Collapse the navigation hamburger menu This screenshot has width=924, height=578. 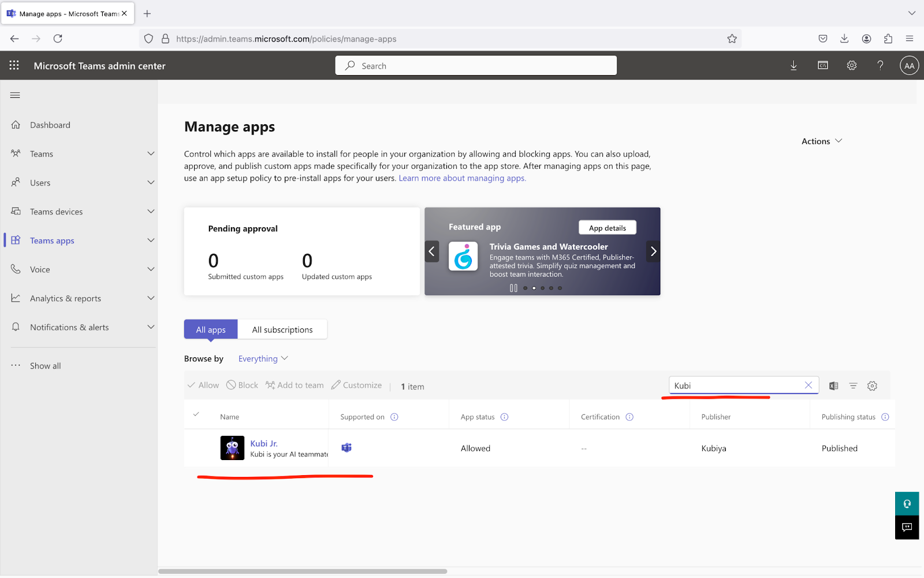(15, 95)
